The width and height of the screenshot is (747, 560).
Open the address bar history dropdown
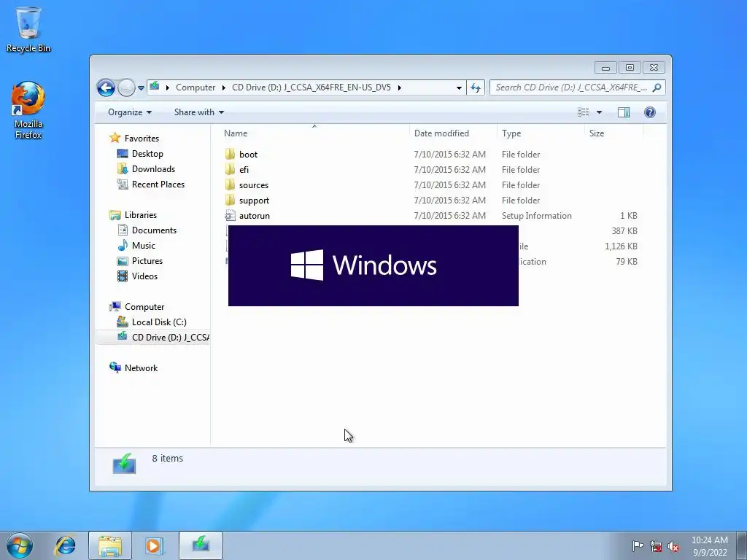459,87
